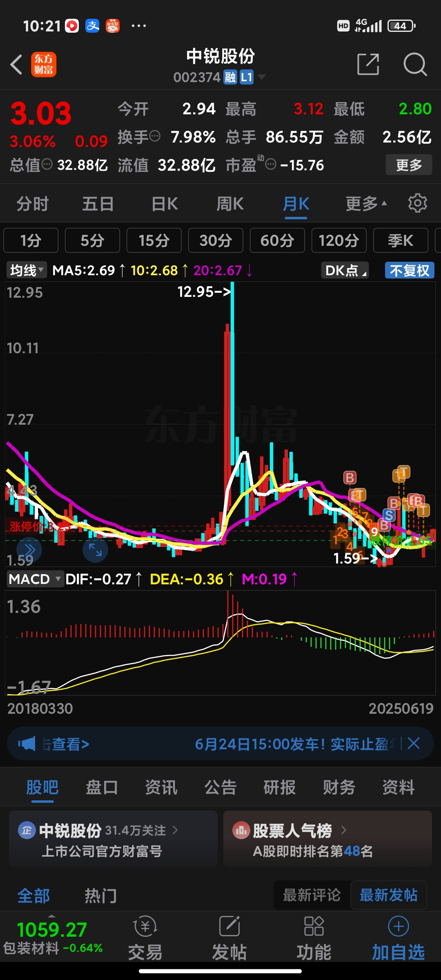The height and width of the screenshot is (980, 441).
Task: Tap the 市盈 -15.76 value
Action: 302,165
